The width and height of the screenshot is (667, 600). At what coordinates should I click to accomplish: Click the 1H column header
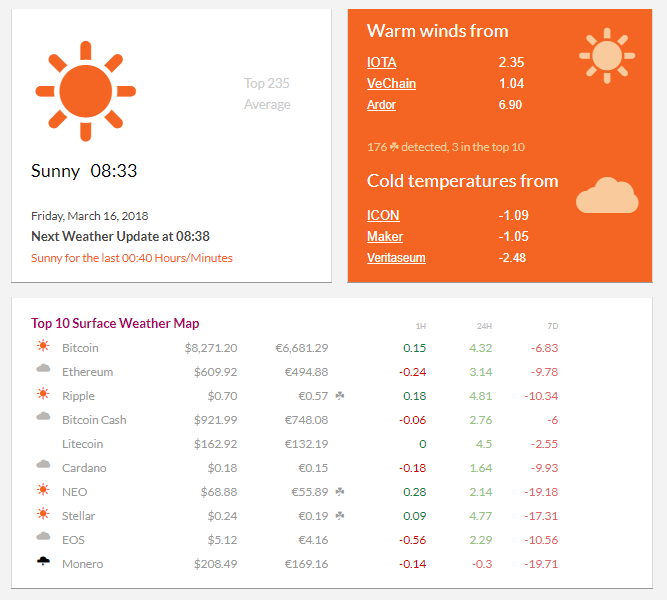tap(421, 326)
